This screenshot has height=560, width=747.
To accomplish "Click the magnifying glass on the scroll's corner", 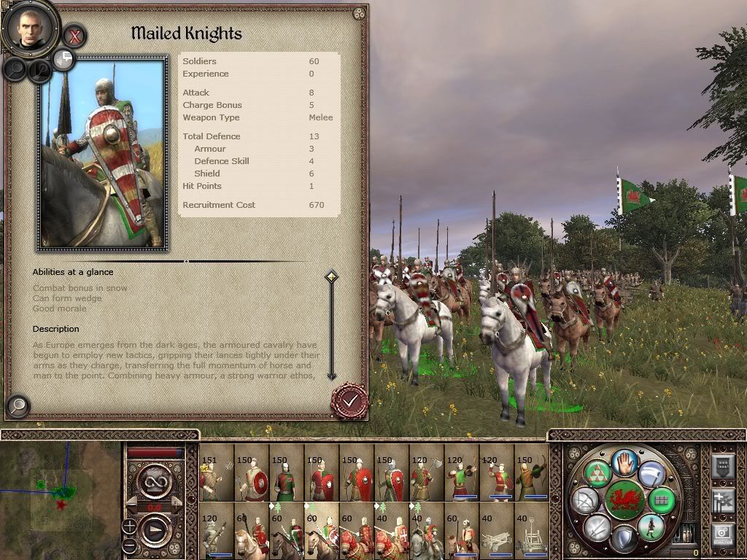I will pos(18,405).
